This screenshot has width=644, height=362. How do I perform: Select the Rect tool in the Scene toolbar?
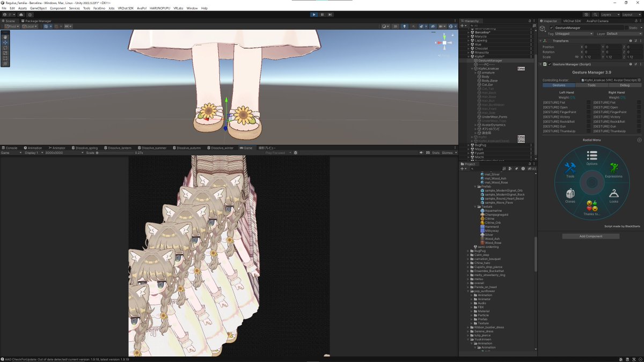click(x=5, y=58)
